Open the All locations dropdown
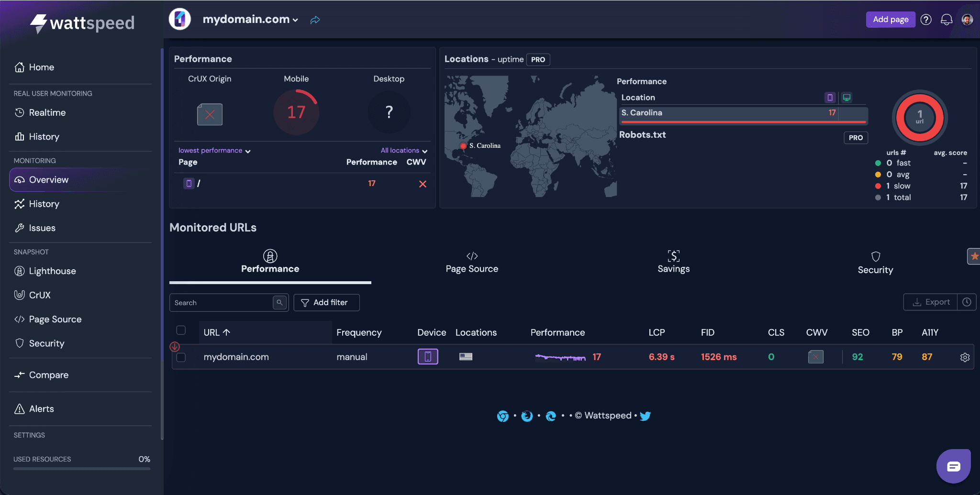The width and height of the screenshot is (980, 495). (404, 151)
